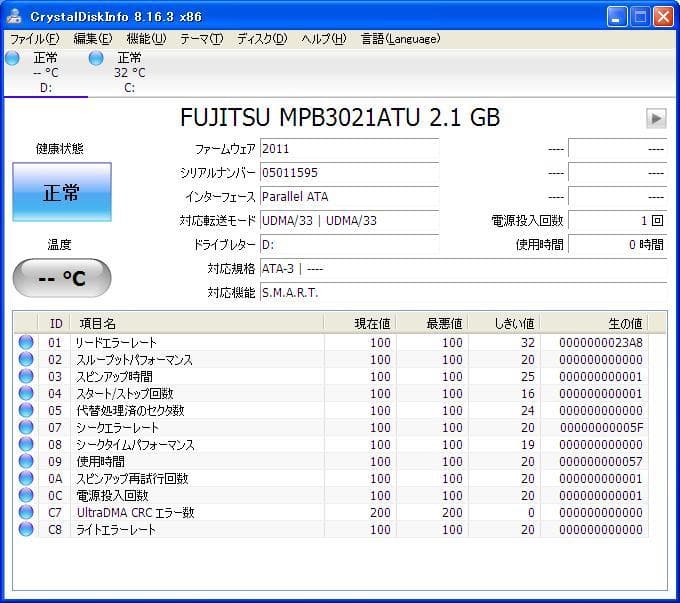This screenshot has width=680, height=603.
Task: Select the D: drive status circle
Action: tap(13, 58)
